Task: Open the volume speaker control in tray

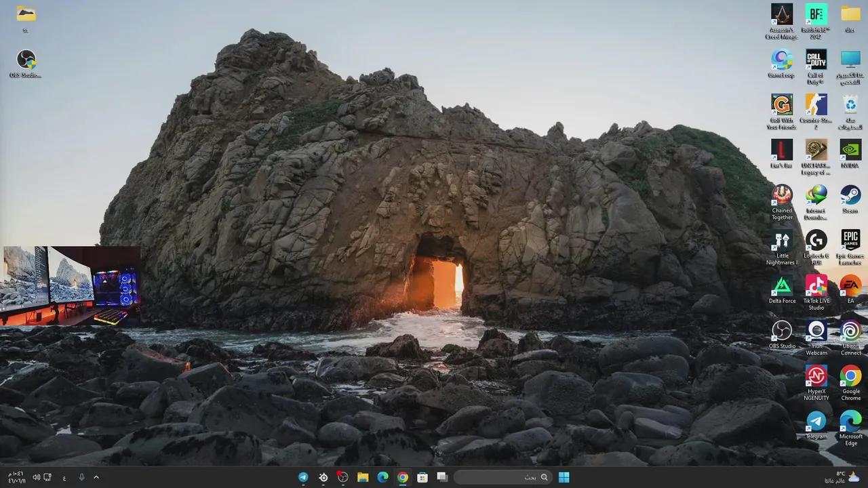Action: pos(36,477)
